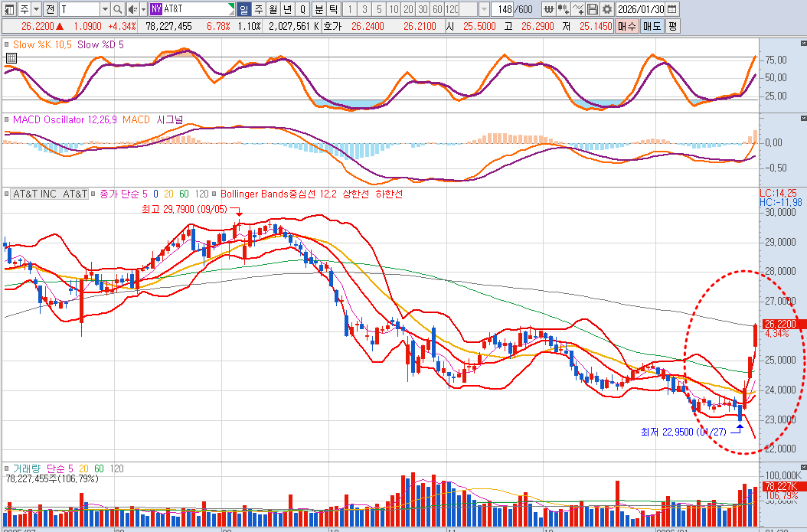Expand the dropdown beside the speaker icon
Viewport: 807px width, 532px height.
(142, 9)
